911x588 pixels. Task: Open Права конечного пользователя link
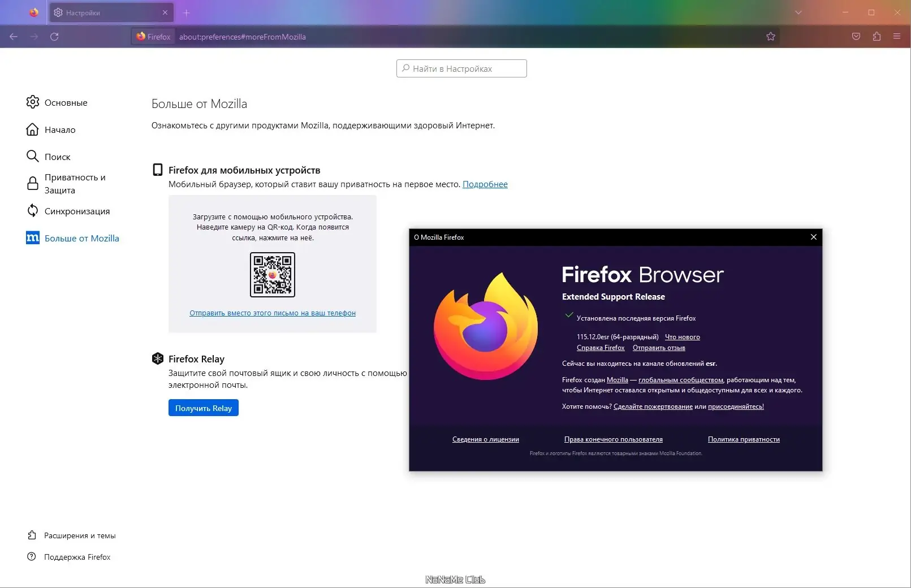coord(614,439)
